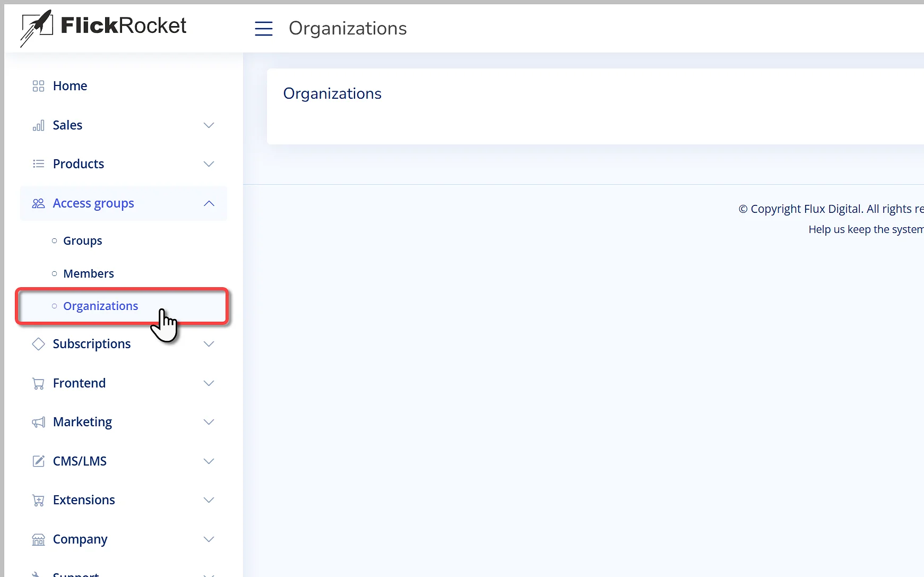The image size is (924, 577).
Task: Click the Products list icon
Action: (38, 164)
